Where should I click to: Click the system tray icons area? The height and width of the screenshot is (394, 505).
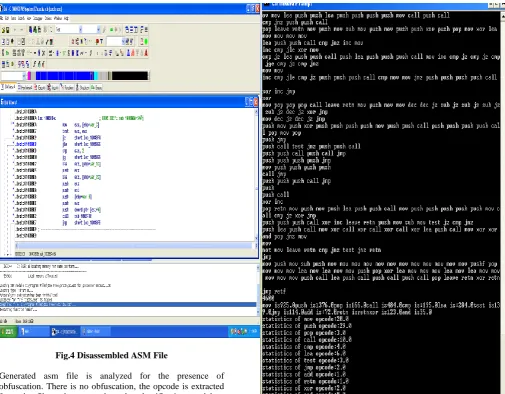pyautogui.click(x=239, y=331)
